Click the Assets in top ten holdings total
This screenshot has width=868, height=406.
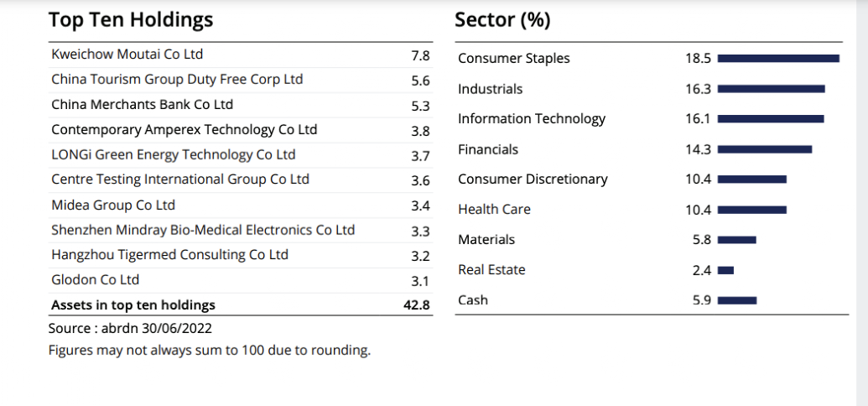coord(133,305)
